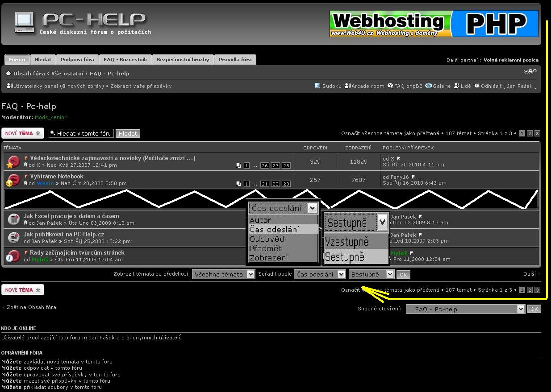Go to page 28 of Vědeckotechnické zajímavosti topic
This screenshot has width=551, height=392.
point(286,165)
